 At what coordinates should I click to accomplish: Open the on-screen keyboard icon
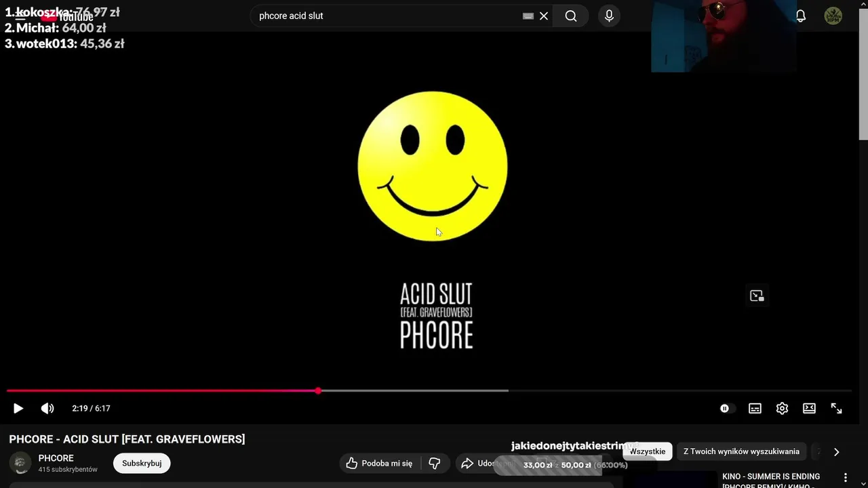pos(528,16)
